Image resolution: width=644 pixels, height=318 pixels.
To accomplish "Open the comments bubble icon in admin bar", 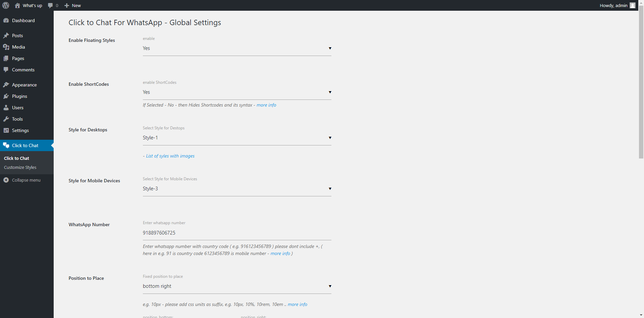I will click(x=50, y=5).
